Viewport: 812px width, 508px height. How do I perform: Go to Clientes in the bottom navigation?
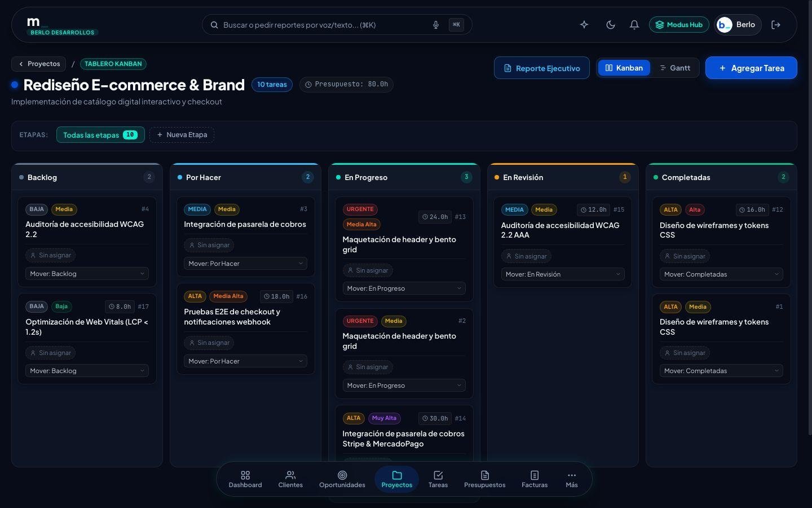290,479
